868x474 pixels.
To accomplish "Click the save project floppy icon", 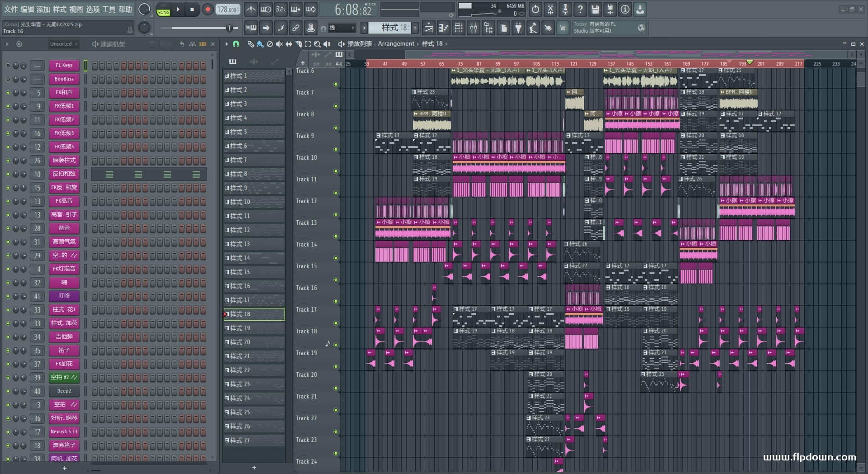I will point(595,9).
